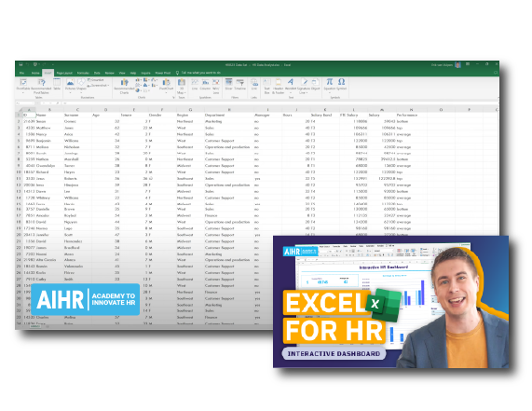Insert a Text Box
This screenshot has height=411, width=532.
[266, 86]
